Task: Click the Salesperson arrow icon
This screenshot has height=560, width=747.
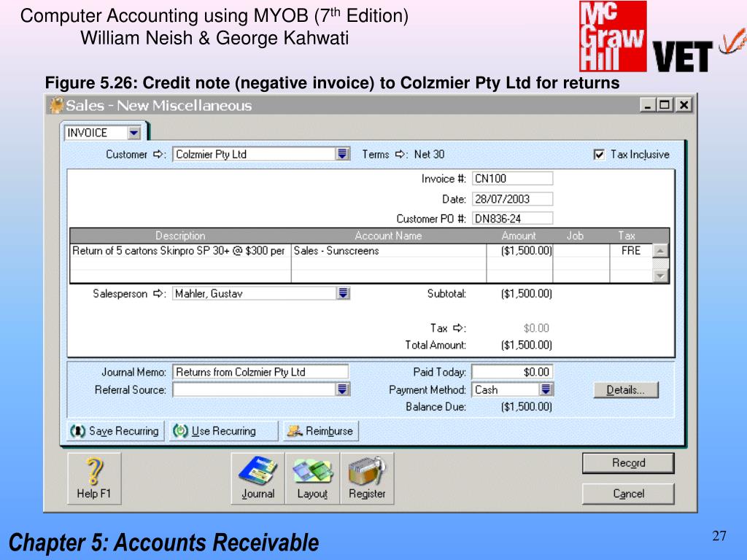Action: [158, 293]
